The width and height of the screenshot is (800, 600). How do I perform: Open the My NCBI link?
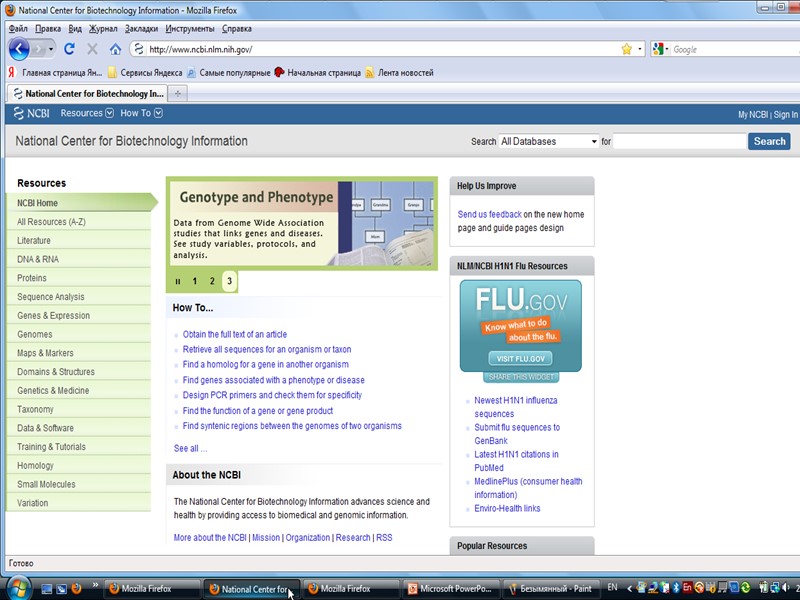pos(753,115)
